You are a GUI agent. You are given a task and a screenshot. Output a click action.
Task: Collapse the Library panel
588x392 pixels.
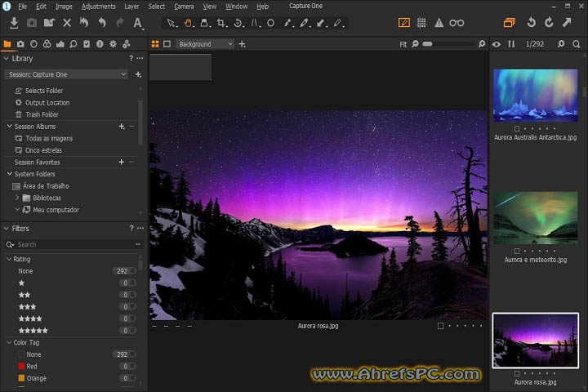point(6,59)
